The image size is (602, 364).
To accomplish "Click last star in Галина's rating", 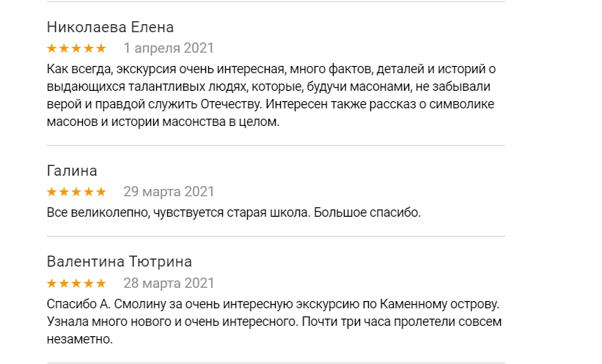I will click(x=100, y=193).
